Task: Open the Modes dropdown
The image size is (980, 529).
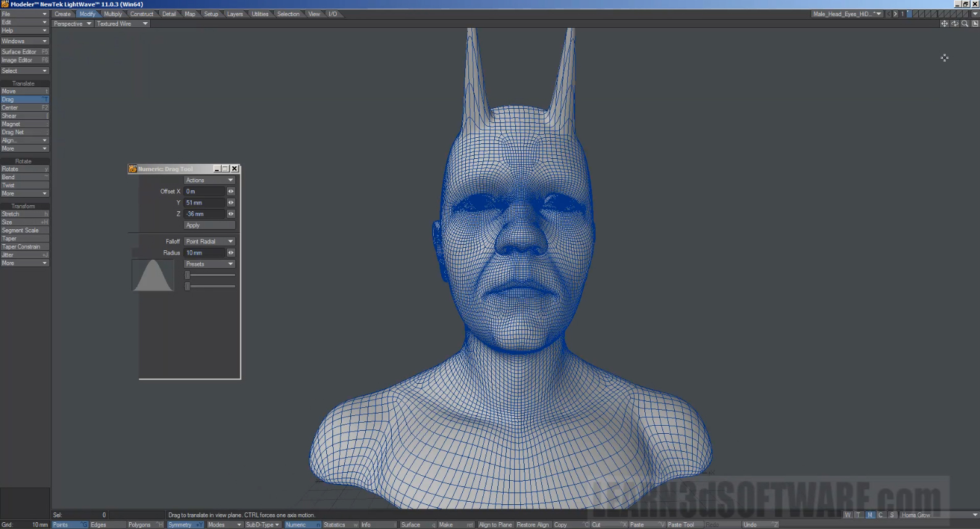Action: coord(224,525)
